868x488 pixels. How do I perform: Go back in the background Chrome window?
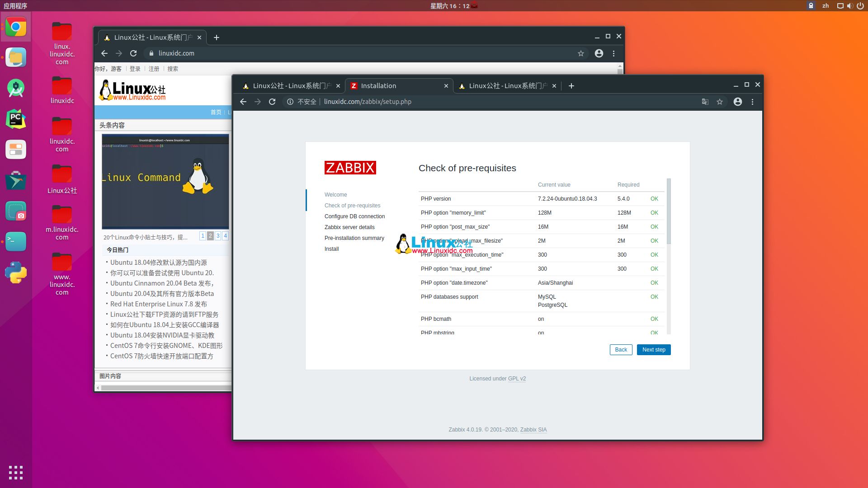tap(104, 53)
